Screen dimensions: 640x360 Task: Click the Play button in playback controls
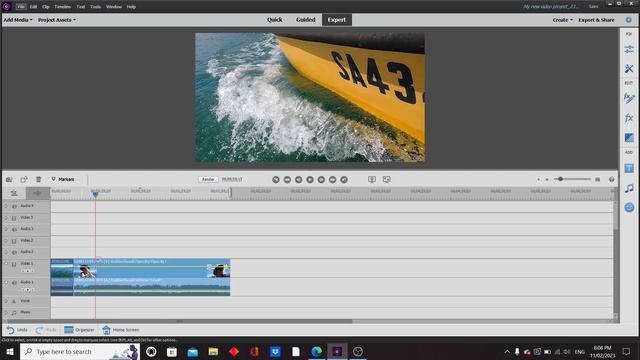(x=310, y=179)
